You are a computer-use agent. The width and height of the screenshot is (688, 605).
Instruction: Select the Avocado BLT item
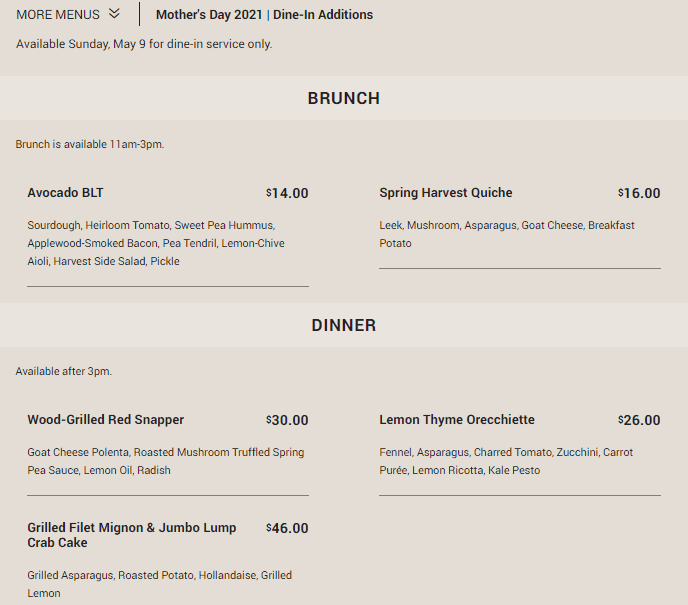point(65,193)
